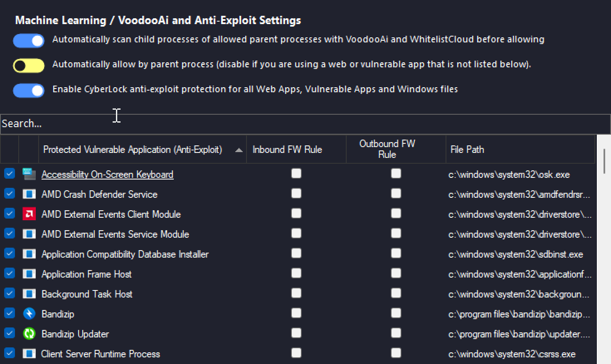Click the Bandizip app icon
Image resolution: width=611 pixels, height=364 pixels.
[x=29, y=314]
